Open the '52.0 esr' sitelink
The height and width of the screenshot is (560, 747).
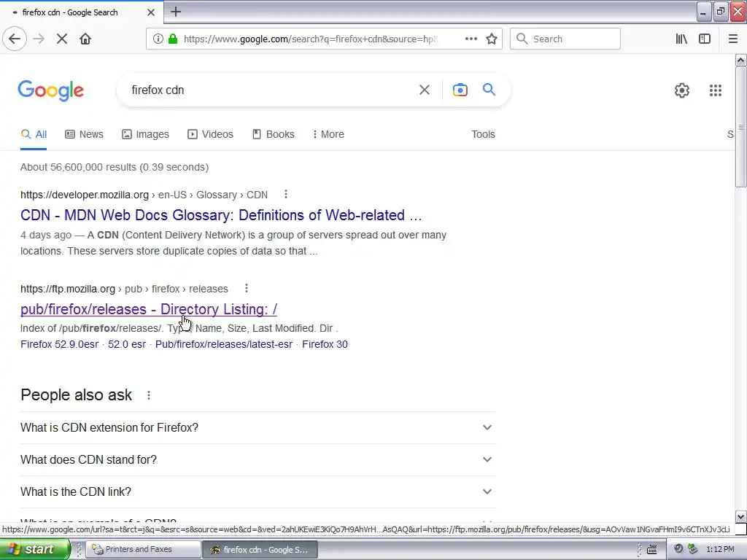(127, 344)
